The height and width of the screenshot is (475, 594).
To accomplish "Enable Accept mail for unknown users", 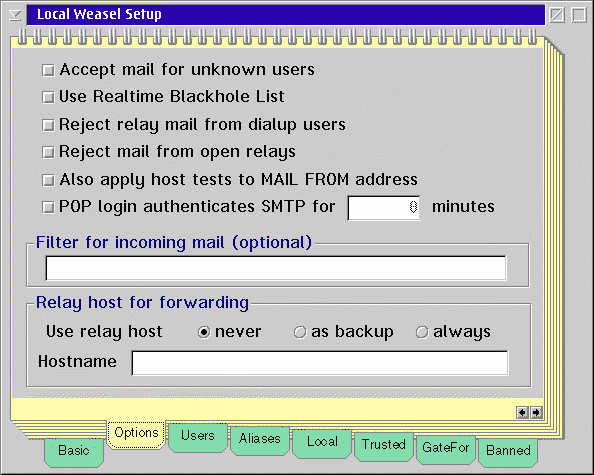I will (x=48, y=70).
